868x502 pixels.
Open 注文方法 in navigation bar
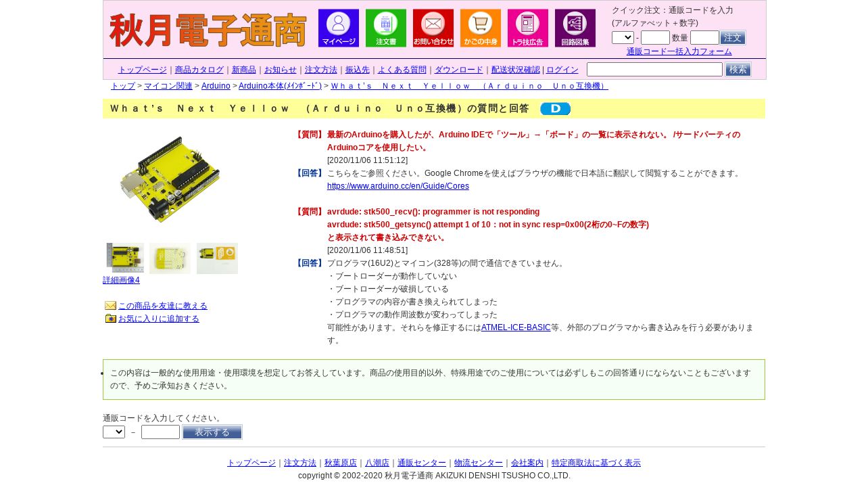click(x=321, y=70)
